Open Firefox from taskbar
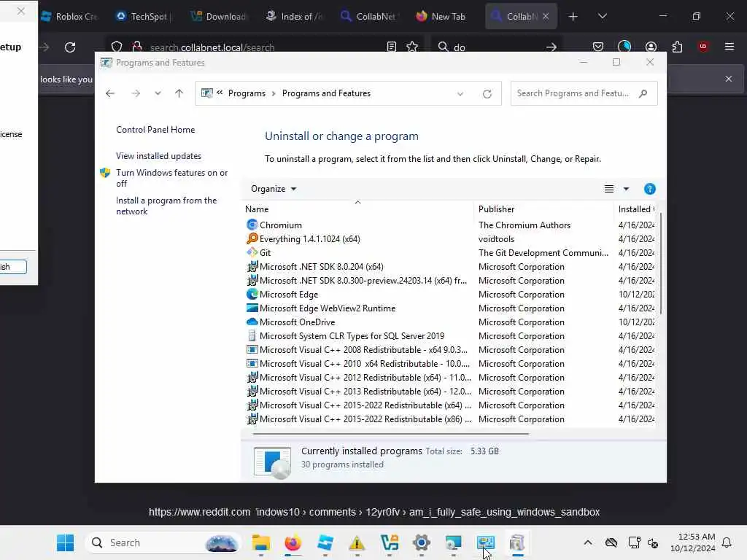Viewport: 747px width, 560px height. 293,542
